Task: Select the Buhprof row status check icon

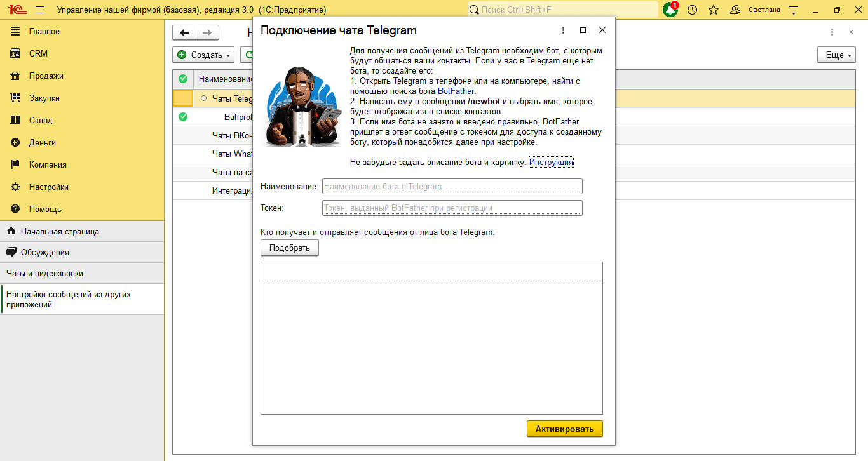Action: (x=183, y=117)
